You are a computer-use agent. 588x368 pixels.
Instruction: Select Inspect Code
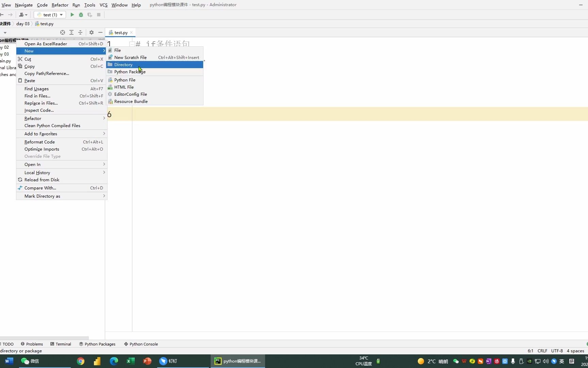tap(62, 110)
